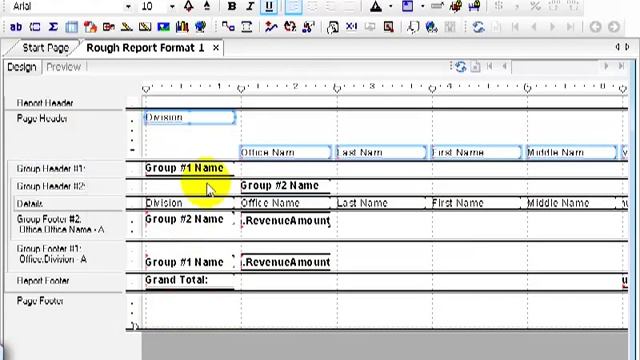Switch to the Design view tab

tap(22, 67)
